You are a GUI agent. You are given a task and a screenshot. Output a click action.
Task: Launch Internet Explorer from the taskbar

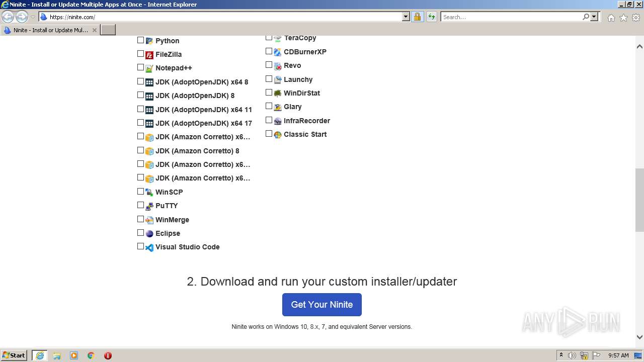tap(39, 355)
